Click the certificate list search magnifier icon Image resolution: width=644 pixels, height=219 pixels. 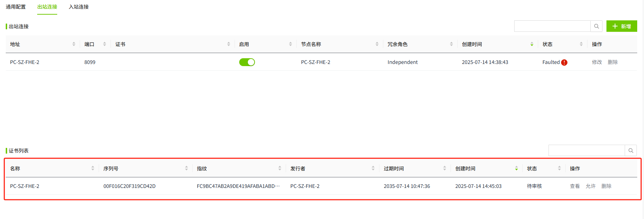tap(631, 150)
